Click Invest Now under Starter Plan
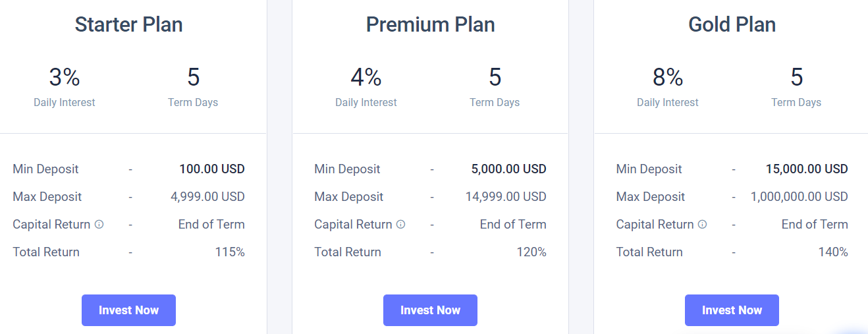 pyautogui.click(x=128, y=310)
